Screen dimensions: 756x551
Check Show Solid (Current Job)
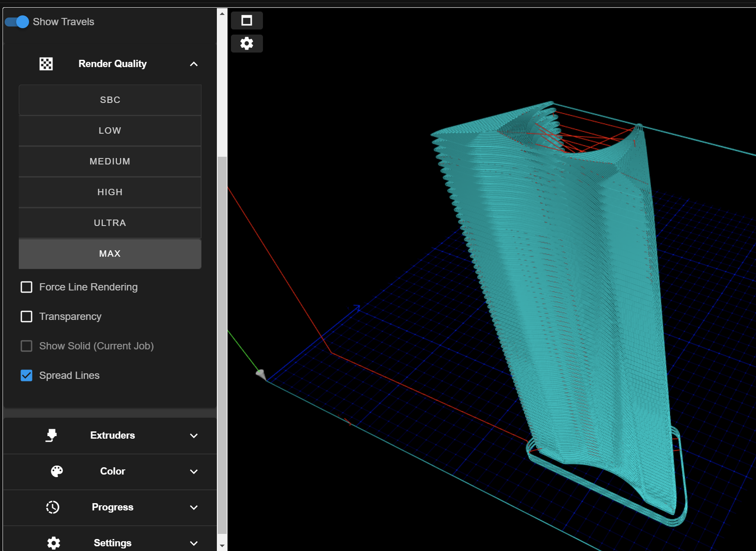(x=26, y=346)
